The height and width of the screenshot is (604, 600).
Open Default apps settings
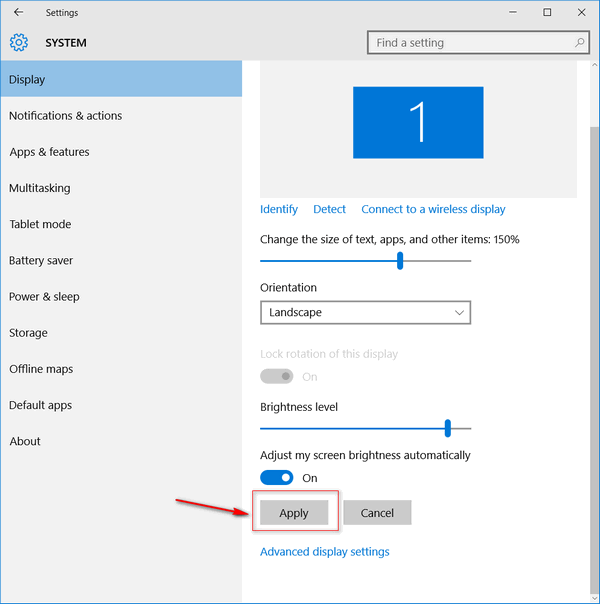coord(121,405)
